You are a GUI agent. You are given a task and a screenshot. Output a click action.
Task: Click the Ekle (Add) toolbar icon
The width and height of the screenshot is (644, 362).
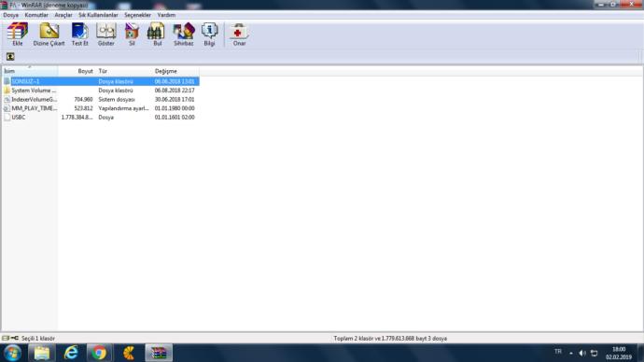(18, 31)
